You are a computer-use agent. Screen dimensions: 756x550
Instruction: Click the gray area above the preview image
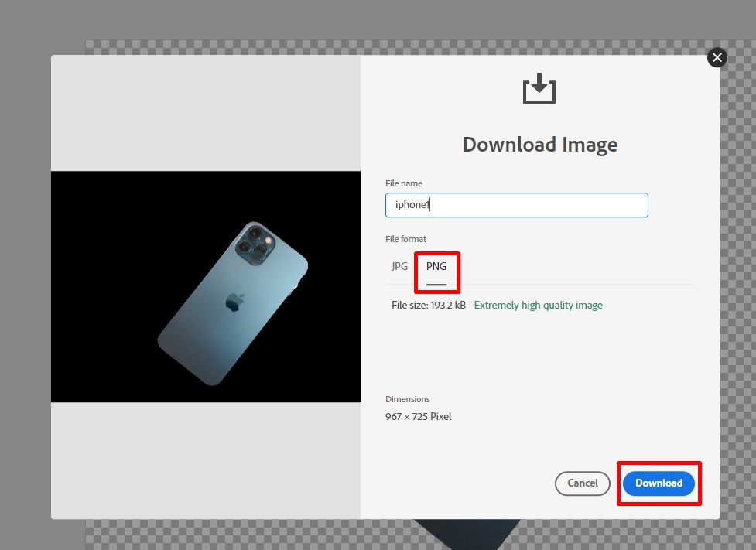pyautogui.click(x=206, y=113)
